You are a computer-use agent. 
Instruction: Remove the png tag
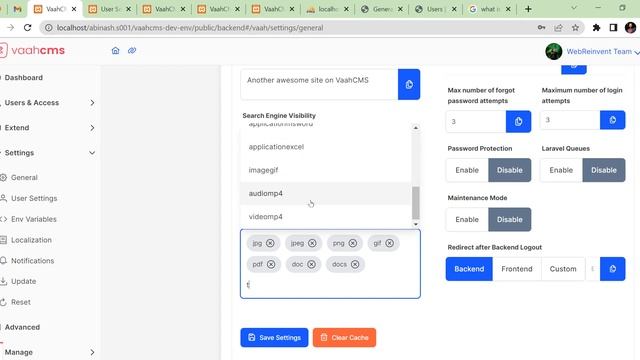pyautogui.click(x=353, y=243)
